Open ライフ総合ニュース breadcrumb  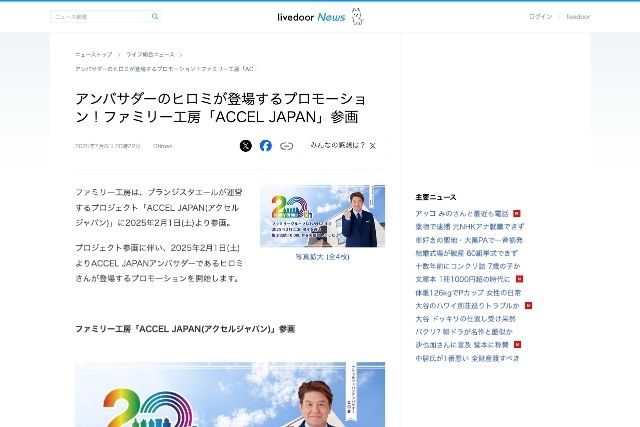[150, 54]
